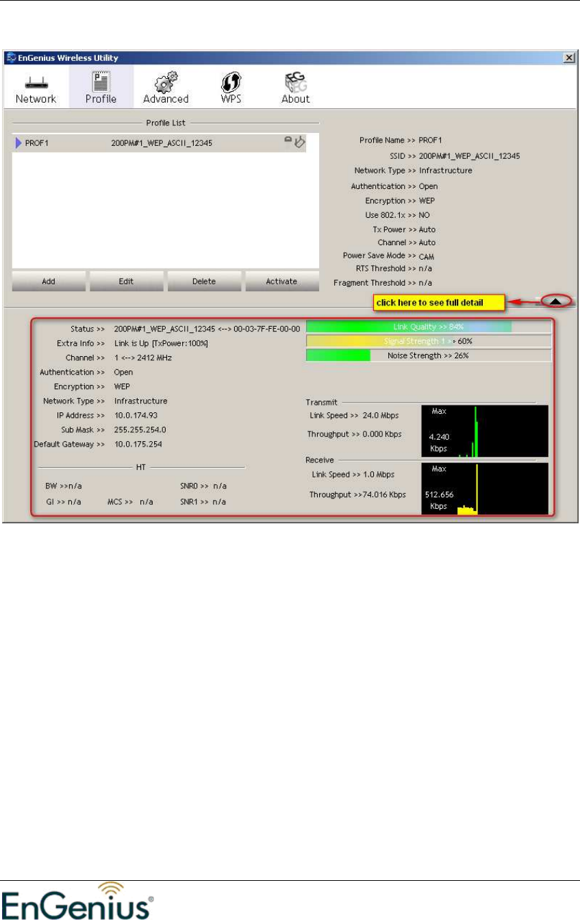Click Network Type >> Infrastructure in profile details
Viewport: 580px width, 924px height.
click(x=413, y=171)
